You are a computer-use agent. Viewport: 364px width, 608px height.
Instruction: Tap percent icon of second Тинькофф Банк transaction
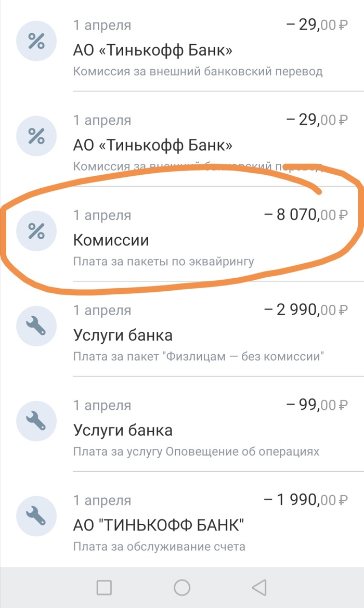(36, 137)
